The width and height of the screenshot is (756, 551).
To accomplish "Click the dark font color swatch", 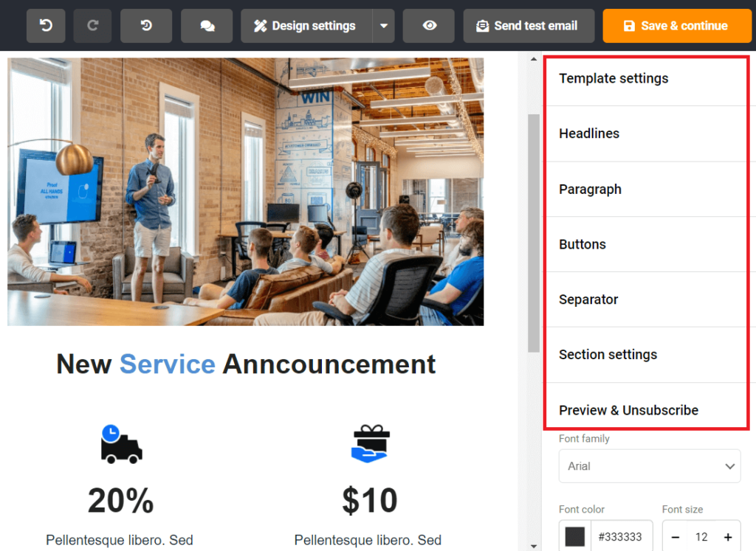I will (574, 536).
